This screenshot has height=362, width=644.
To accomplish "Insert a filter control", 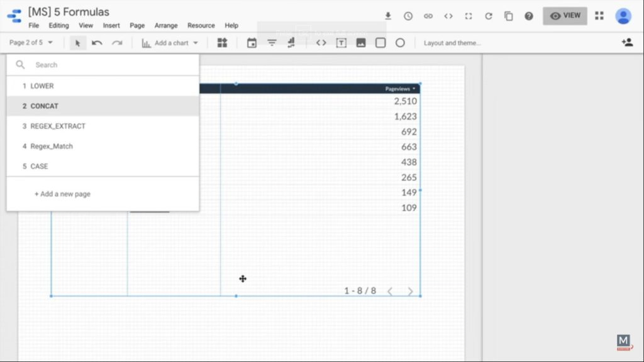I will coord(272,43).
